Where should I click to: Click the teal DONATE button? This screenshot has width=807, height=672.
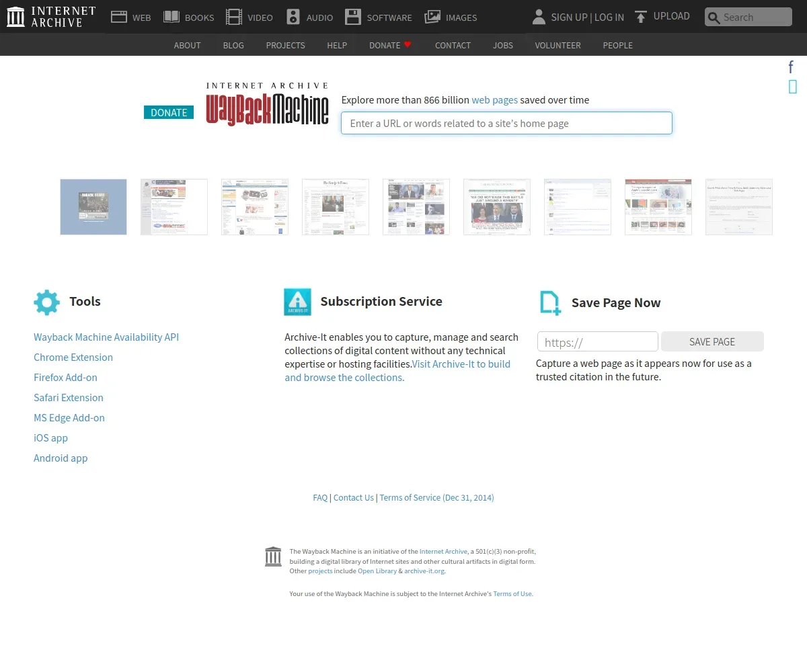pyautogui.click(x=169, y=112)
